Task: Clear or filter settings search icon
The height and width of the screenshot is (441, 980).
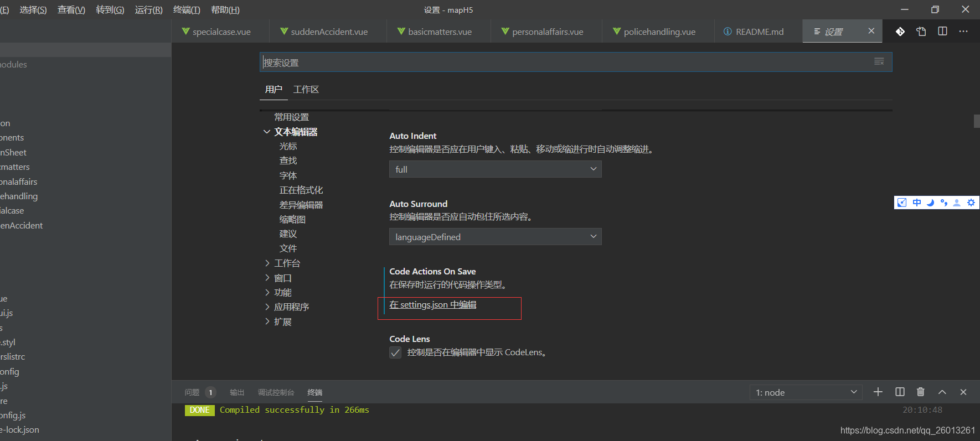Action: (x=879, y=61)
